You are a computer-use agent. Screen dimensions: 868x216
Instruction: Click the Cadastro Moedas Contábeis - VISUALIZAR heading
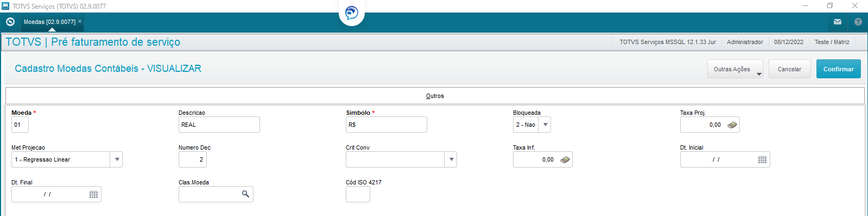108,69
